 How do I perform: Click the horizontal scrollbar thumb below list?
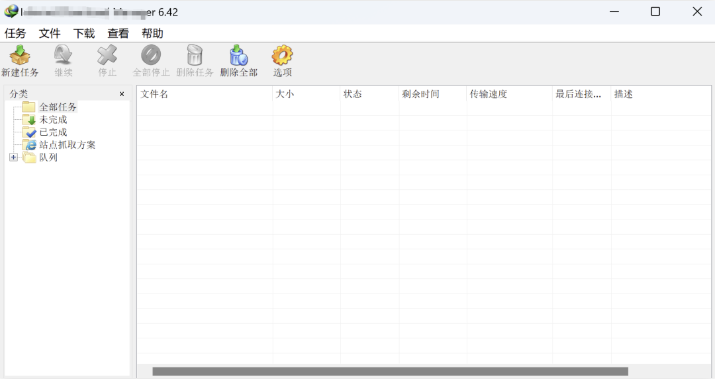[x=390, y=372]
